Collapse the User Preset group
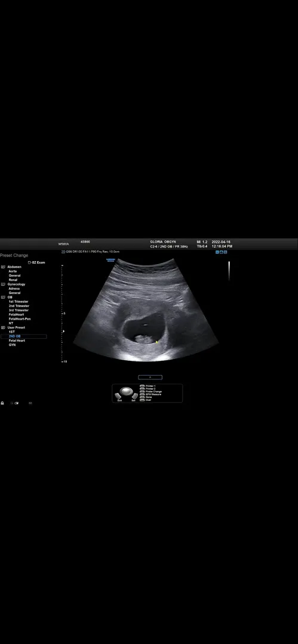298x644 pixels. tap(16, 327)
